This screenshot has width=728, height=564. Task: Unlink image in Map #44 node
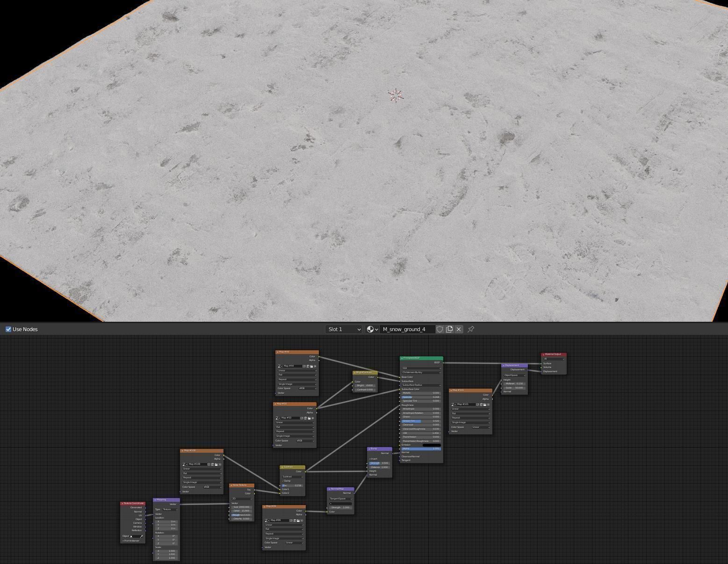[x=315, y=366]
